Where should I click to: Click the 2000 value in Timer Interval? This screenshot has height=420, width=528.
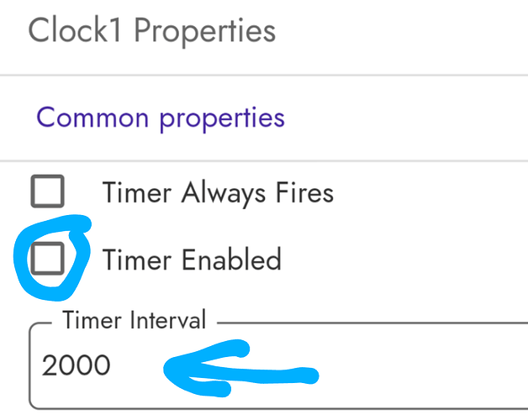[76, 365]
